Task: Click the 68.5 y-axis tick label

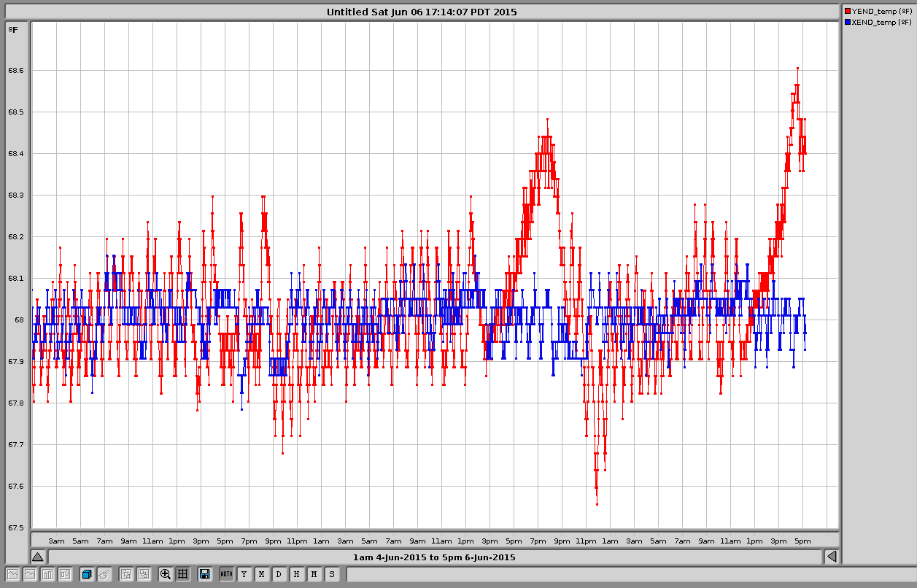Action: 16,112
